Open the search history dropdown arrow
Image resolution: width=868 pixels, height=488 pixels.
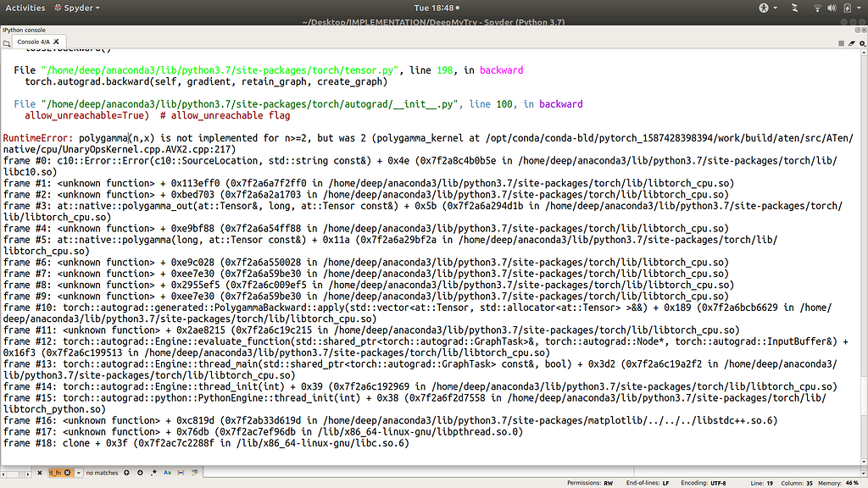tap(80, 472)
